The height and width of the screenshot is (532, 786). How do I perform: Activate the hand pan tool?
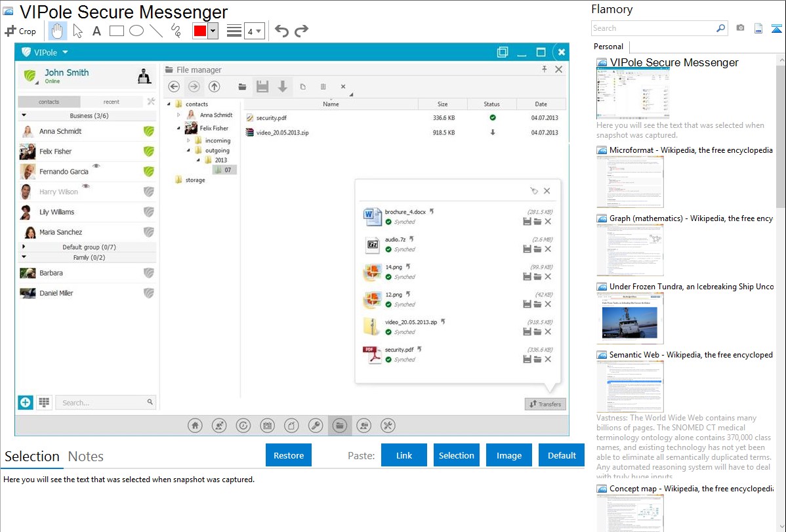coord(57,31)
